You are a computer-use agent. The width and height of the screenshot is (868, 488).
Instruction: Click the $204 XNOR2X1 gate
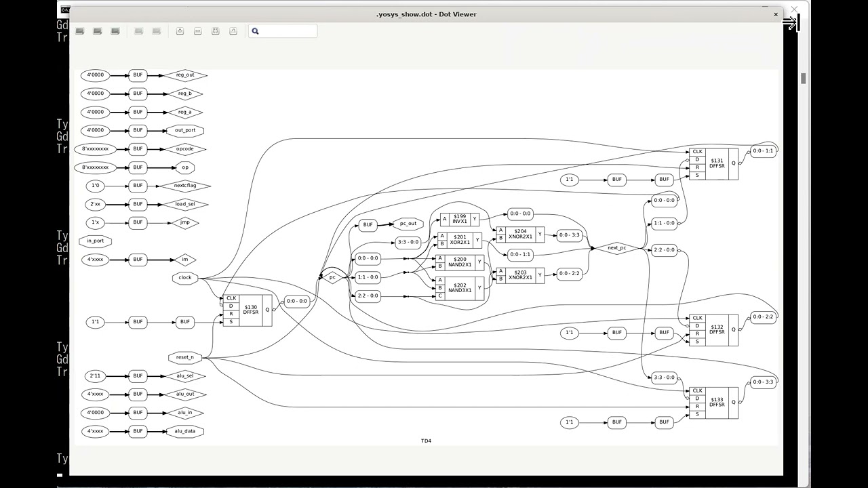click(x=520, y=235)
